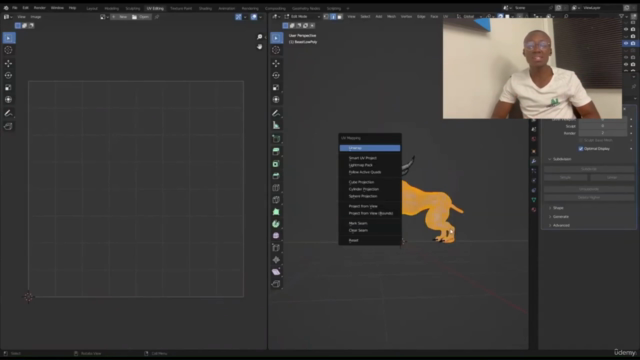Select the Rotate tool in 3D viewport
The width and height of the screenshot is (640, 360).
point(276,76)
